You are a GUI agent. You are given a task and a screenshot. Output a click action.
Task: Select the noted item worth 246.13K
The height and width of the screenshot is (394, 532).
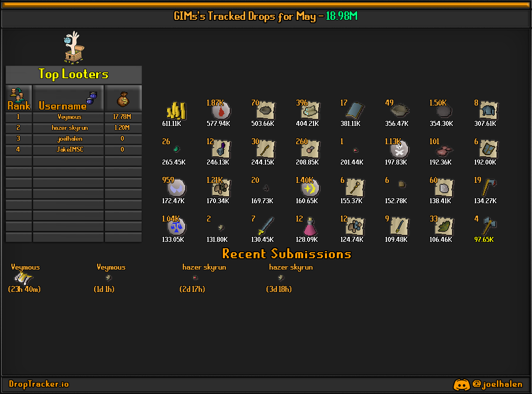click(x=221, y=149)
